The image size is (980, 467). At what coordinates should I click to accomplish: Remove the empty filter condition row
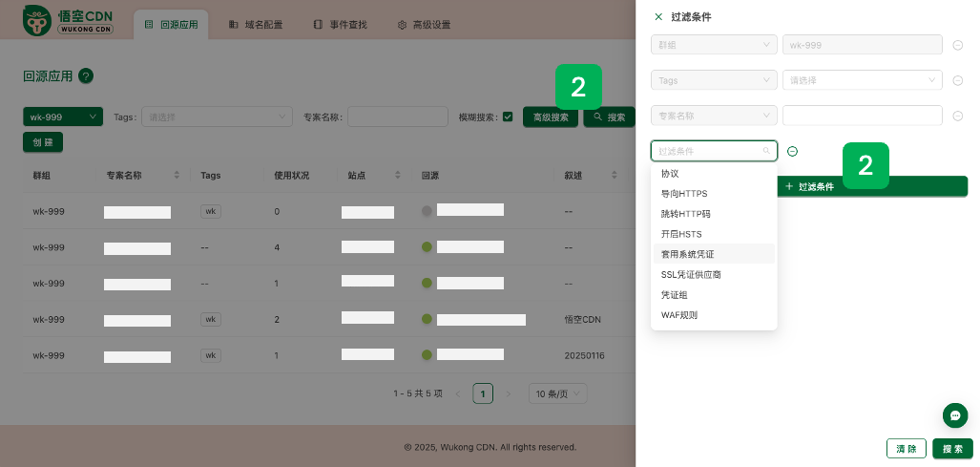(x=792, y=151)
